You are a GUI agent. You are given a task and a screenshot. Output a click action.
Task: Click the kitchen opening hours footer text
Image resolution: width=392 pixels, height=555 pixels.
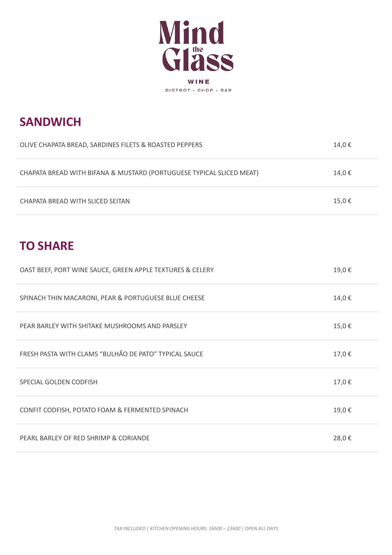(x=196, y=528)
